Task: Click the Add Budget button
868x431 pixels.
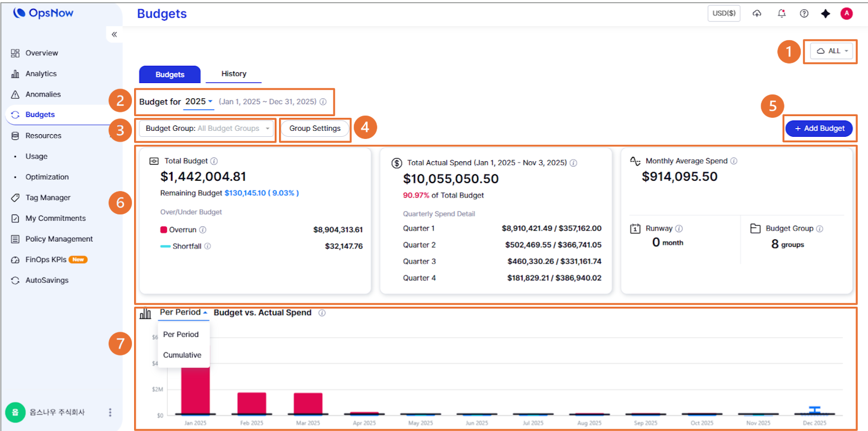Action: [819, 129]
